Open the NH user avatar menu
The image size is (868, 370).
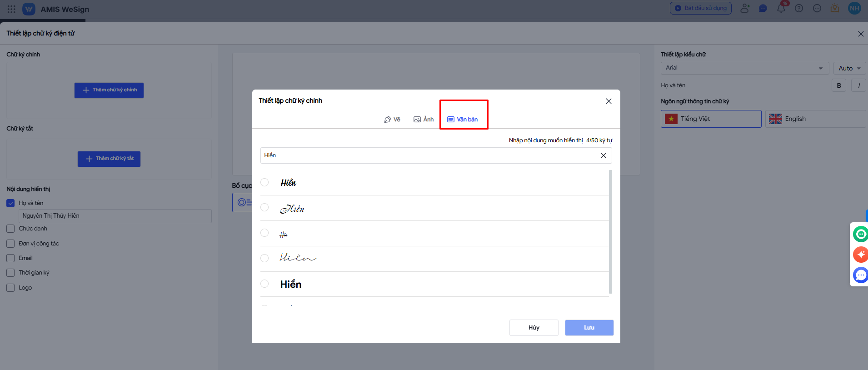854,8
